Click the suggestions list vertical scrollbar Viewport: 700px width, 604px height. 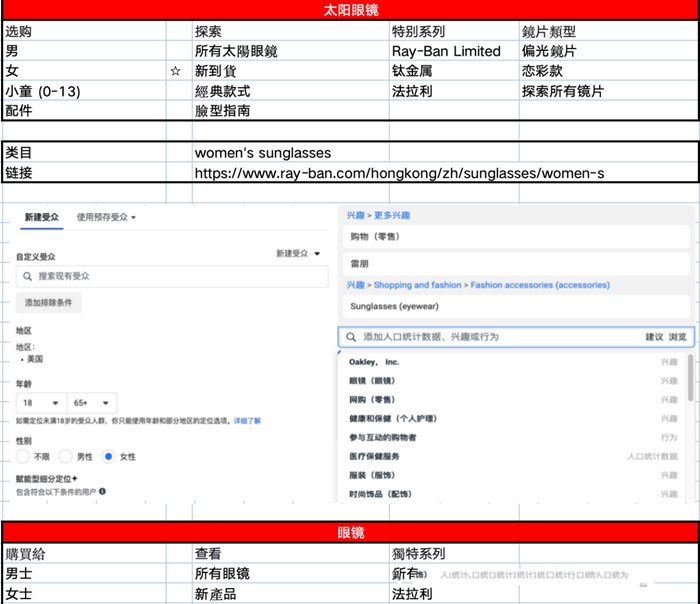pos(690,378)
